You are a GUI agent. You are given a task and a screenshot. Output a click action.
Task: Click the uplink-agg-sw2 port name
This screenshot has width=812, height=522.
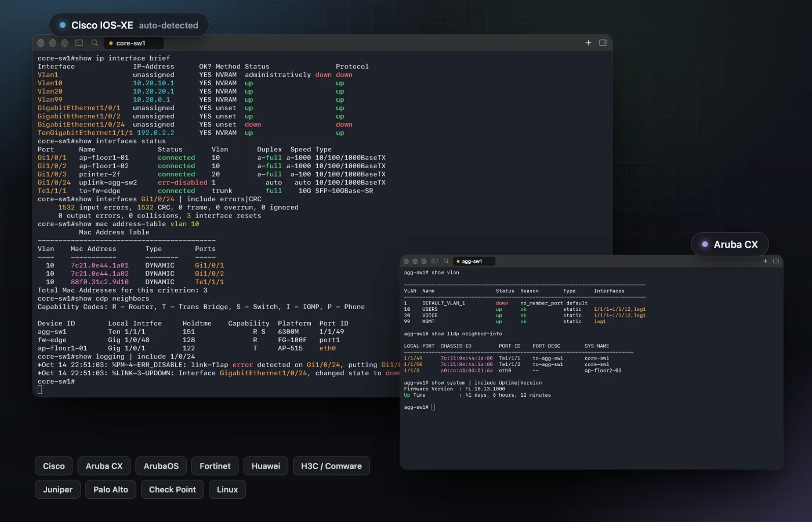[x=108, y=183]
